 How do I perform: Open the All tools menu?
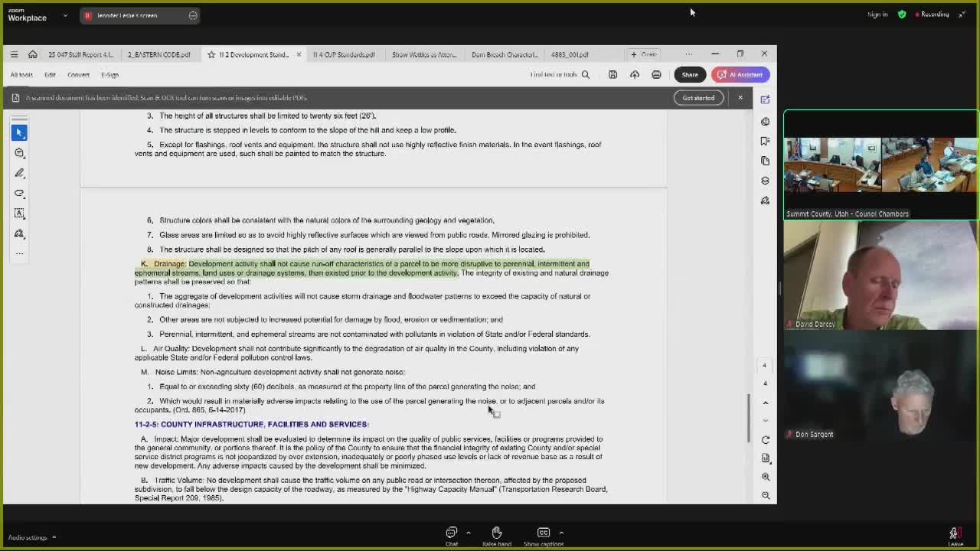(x=21, y=75)
